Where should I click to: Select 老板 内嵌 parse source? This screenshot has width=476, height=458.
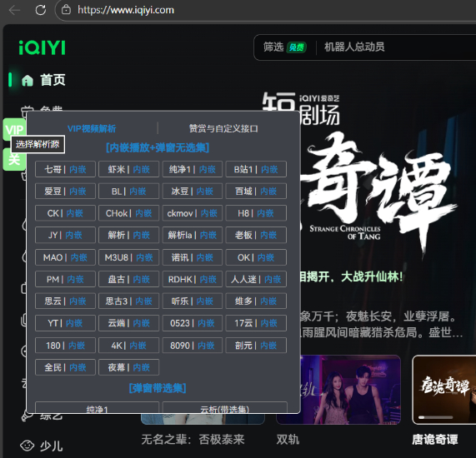tap(256, 235)
